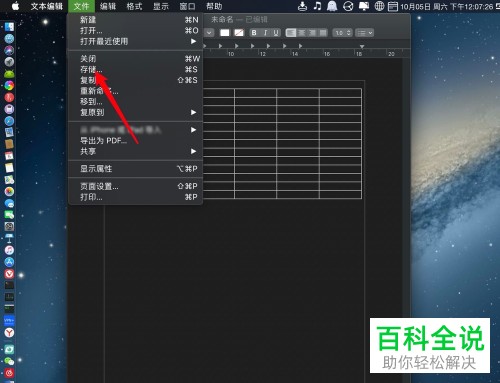Viewport: 500px width, 383px height.
Task: Open the App Store from Dock
Action: 9,262
